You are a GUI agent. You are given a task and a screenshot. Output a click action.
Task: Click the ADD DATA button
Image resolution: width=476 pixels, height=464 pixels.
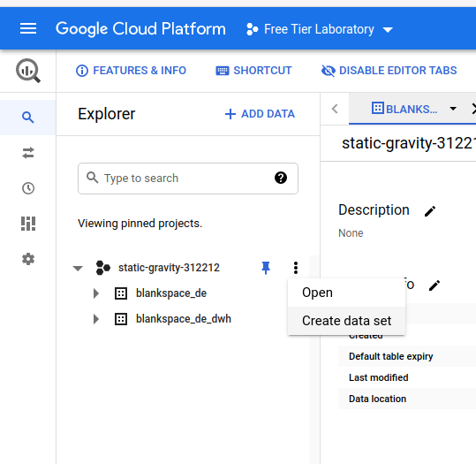pyautogui.click(x=260, y=114)
